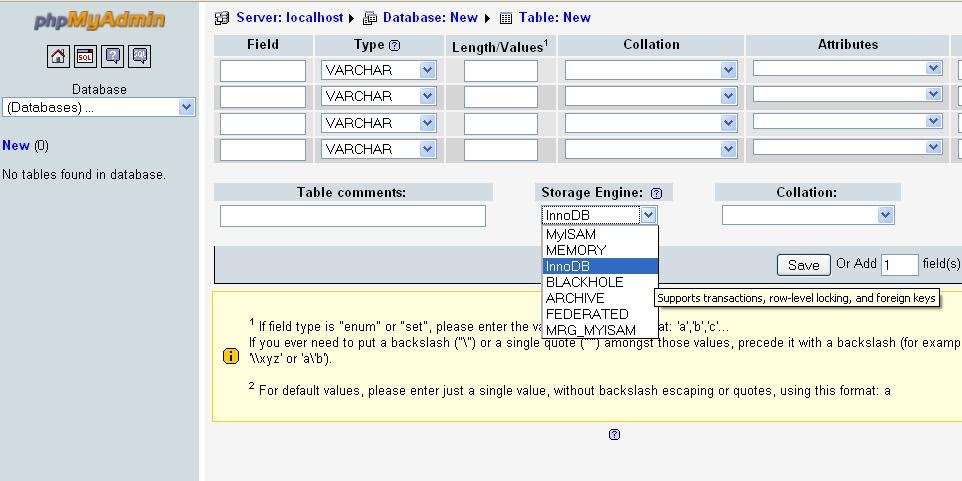Click the Save button
This screenshot has width=962, height=481.
804,265
